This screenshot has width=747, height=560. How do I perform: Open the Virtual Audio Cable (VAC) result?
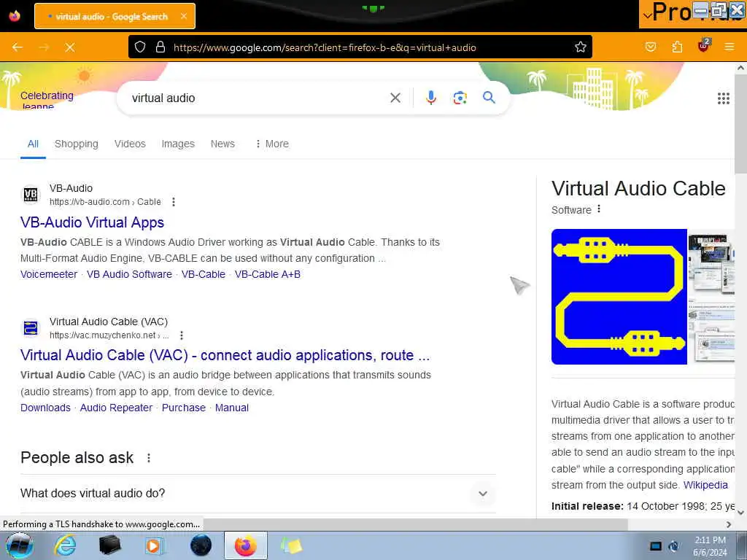pyautogui.click(x=225, y=355)
